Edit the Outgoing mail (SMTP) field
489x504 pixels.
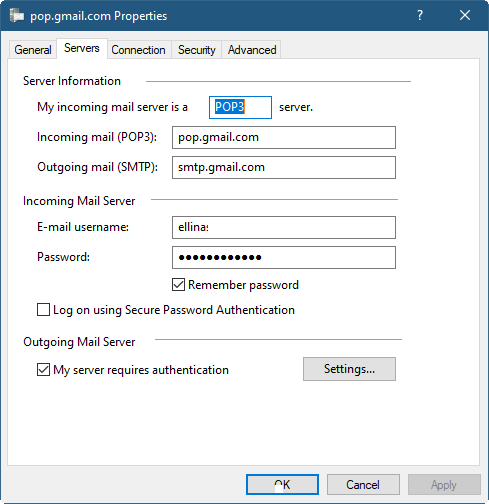click(x=284, y=167)
